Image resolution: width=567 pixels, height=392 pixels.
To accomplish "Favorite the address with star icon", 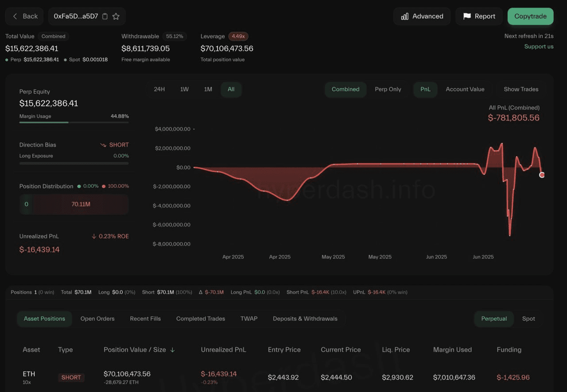I will [116, 16].
